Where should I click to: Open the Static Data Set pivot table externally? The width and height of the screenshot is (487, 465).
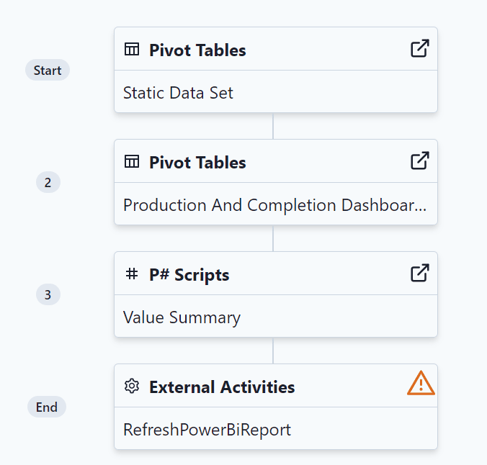click(x=420, y=49)
